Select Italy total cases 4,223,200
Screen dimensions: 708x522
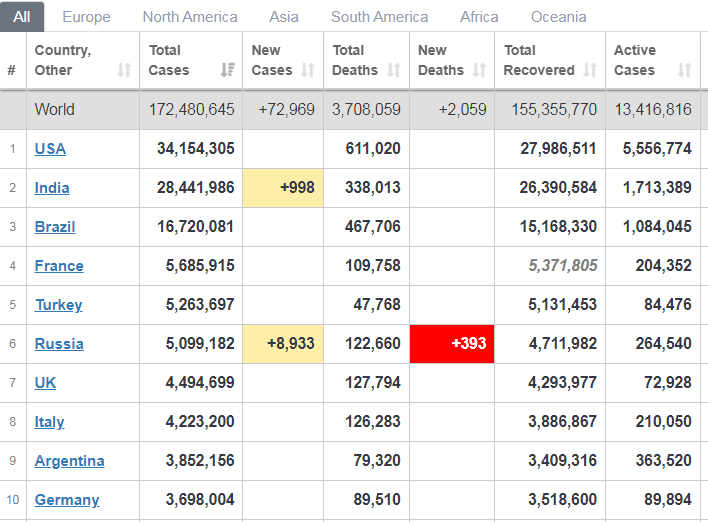pyautogui.click(x=200, y=422)
